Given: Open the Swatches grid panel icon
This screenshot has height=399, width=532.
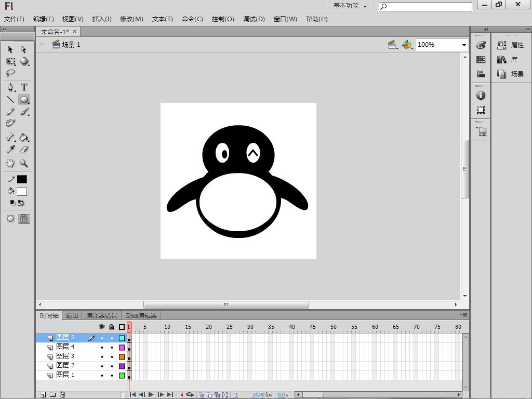Looking at the screenshot, I should [x=481, y=60].
